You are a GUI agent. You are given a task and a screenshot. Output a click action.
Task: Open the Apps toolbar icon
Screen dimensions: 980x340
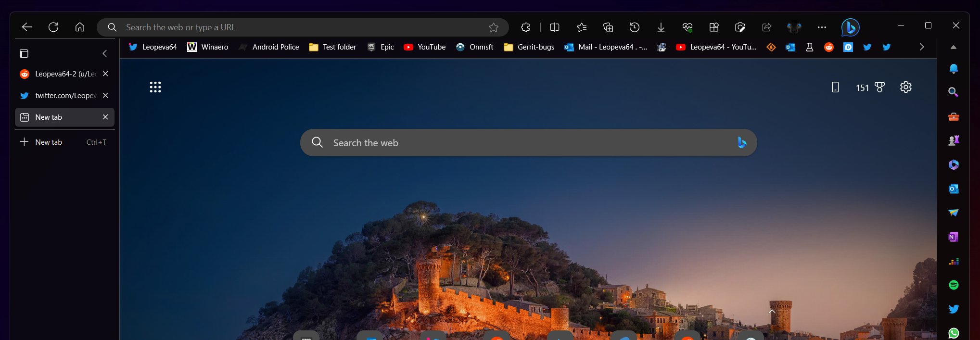(x=714, y=27)
